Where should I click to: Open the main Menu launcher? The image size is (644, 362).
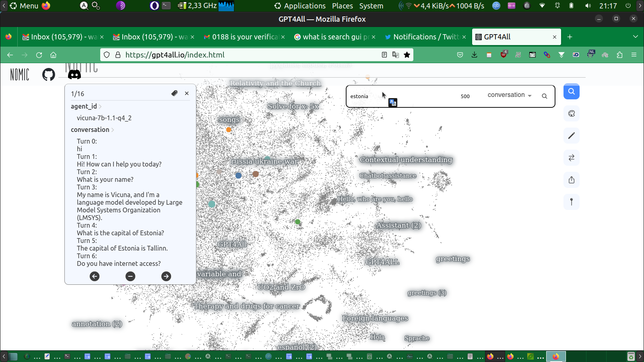[24, 6]
